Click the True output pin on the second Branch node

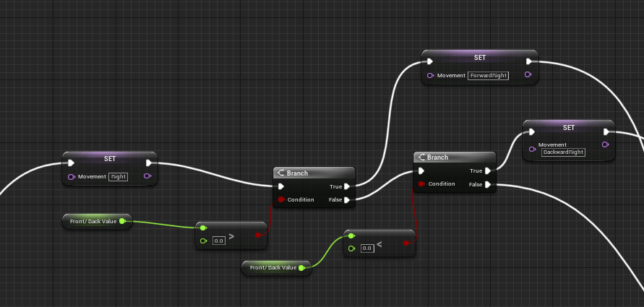pyautogui.click(x=488, y=171)
